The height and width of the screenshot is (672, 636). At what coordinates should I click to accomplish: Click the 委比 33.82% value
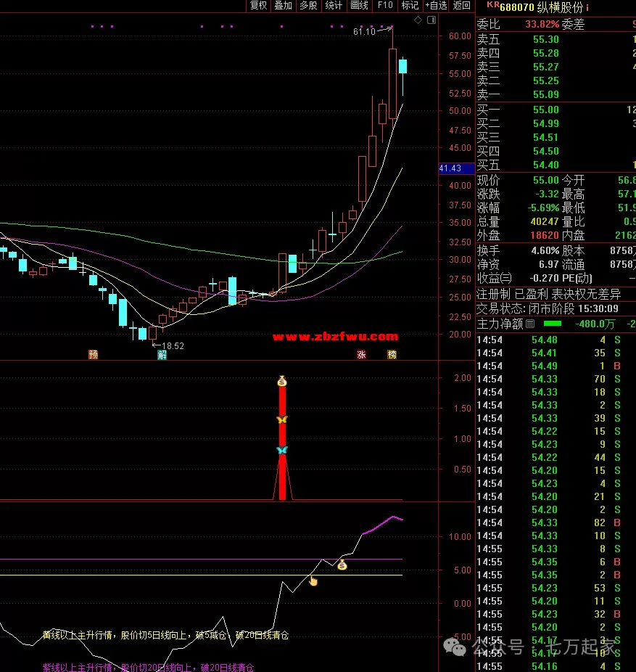pos(542,24)
